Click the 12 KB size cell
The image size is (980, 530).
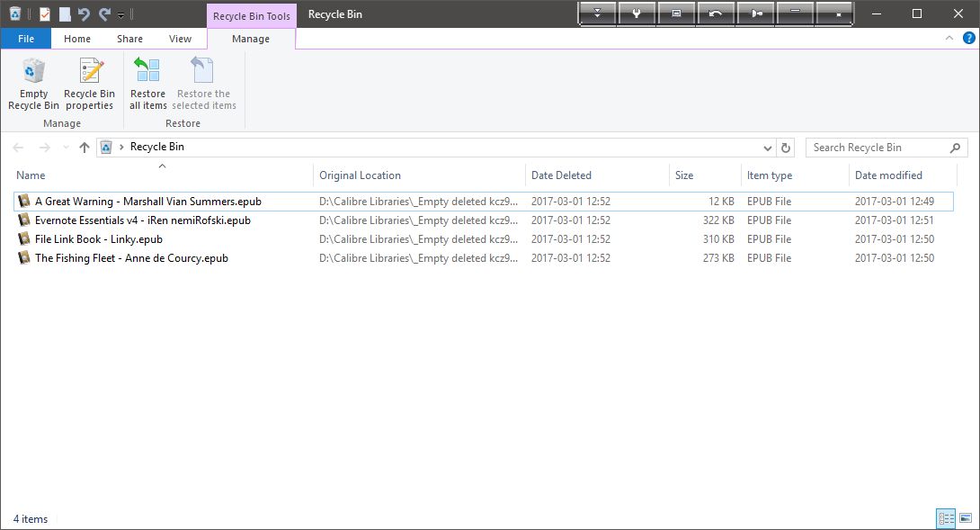point(721,202)
